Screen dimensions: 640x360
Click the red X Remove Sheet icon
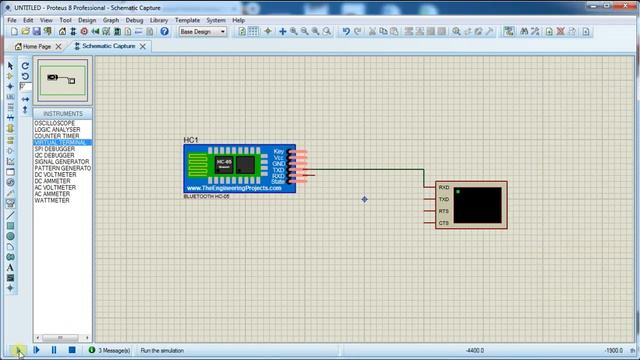pos(560,31)
